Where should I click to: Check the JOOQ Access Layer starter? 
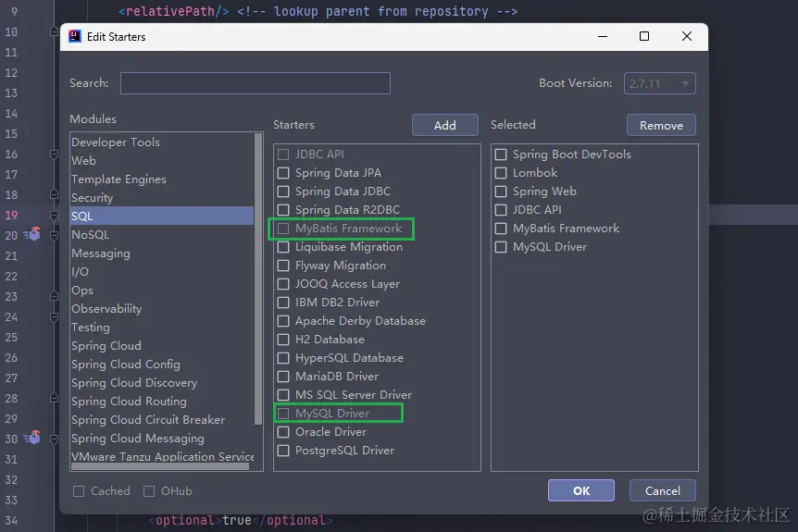pyautogui.click(x=283, y=284)
